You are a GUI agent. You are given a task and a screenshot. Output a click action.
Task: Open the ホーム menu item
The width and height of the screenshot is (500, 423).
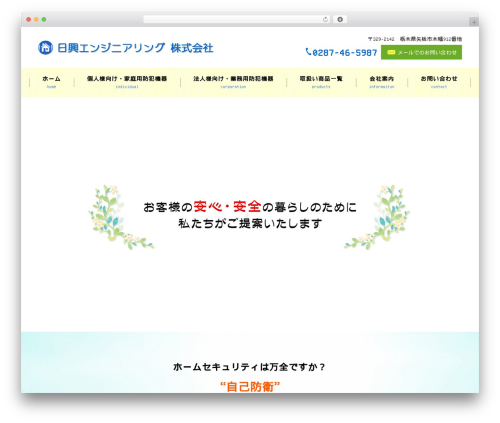coord(51,82)
